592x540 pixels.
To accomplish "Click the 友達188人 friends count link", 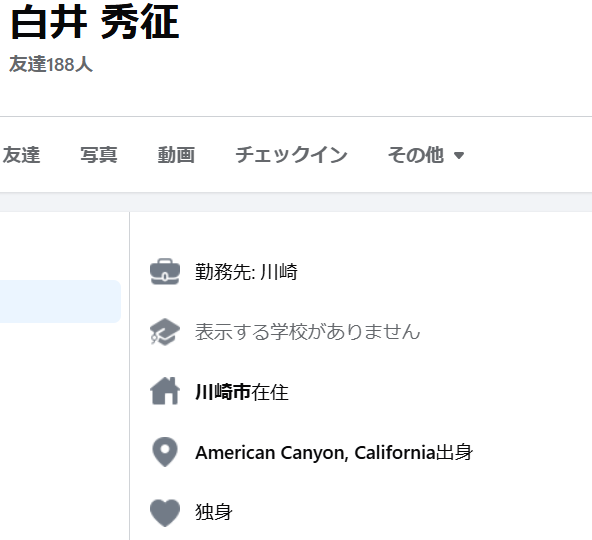I will (51, 64).
